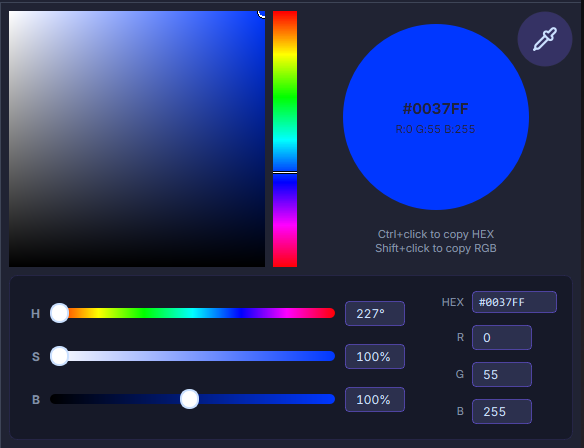Click the B label of brightness slider
Screen dimensions: 584x448
(36, 400)
